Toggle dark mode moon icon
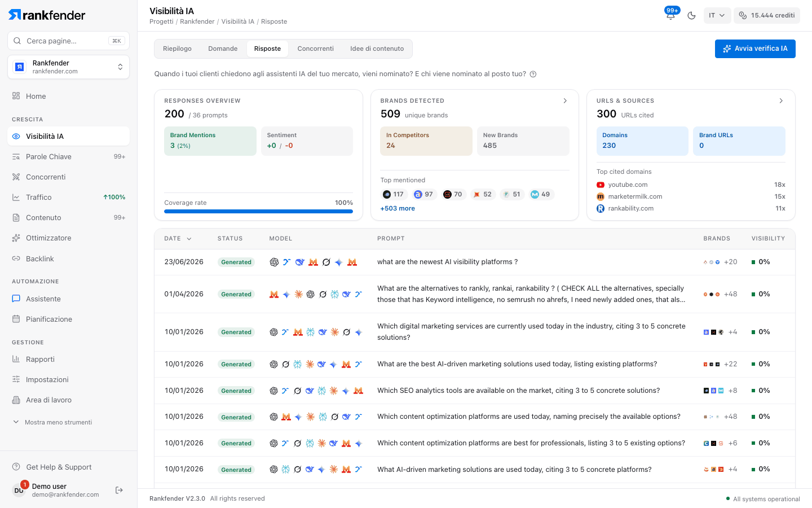 [691, 15]
